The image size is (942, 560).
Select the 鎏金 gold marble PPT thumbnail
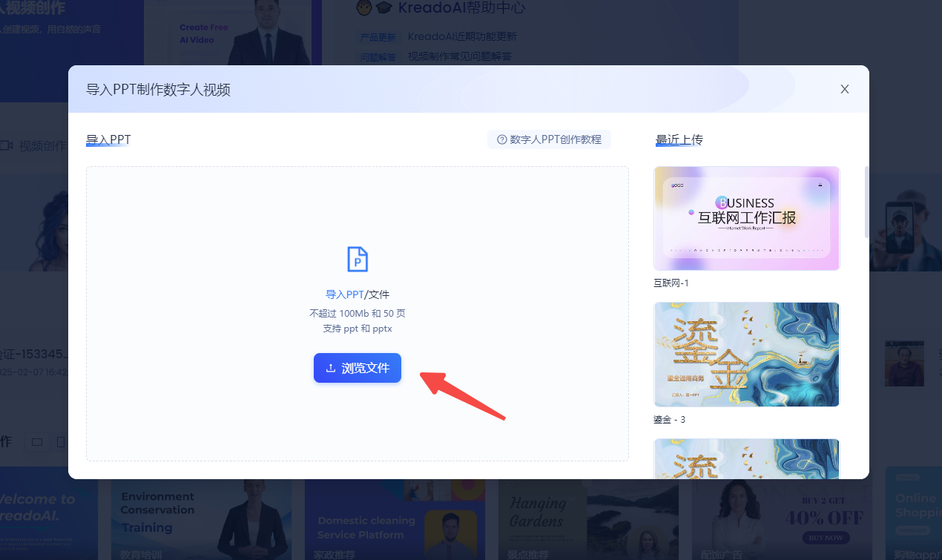point(746,354)
